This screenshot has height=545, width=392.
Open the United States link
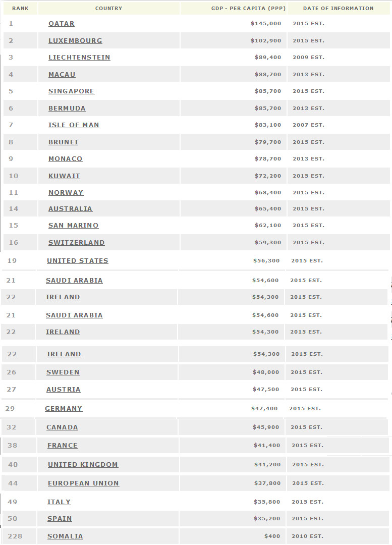78,260
